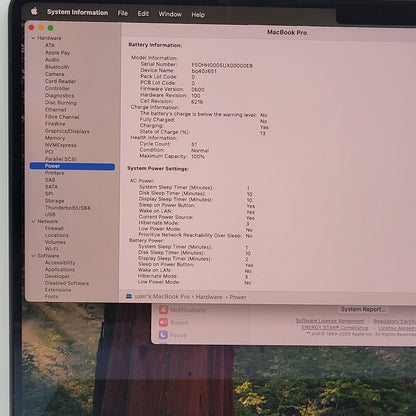Select Diagnostics in the sidebar
The height and width of the screenshot is (416, 416).
(59, 95)
